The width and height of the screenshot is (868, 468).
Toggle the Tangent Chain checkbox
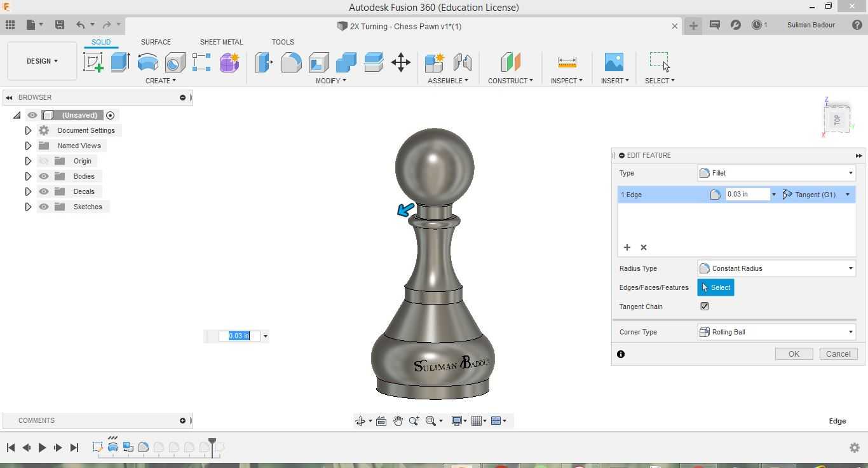point(705,306)
